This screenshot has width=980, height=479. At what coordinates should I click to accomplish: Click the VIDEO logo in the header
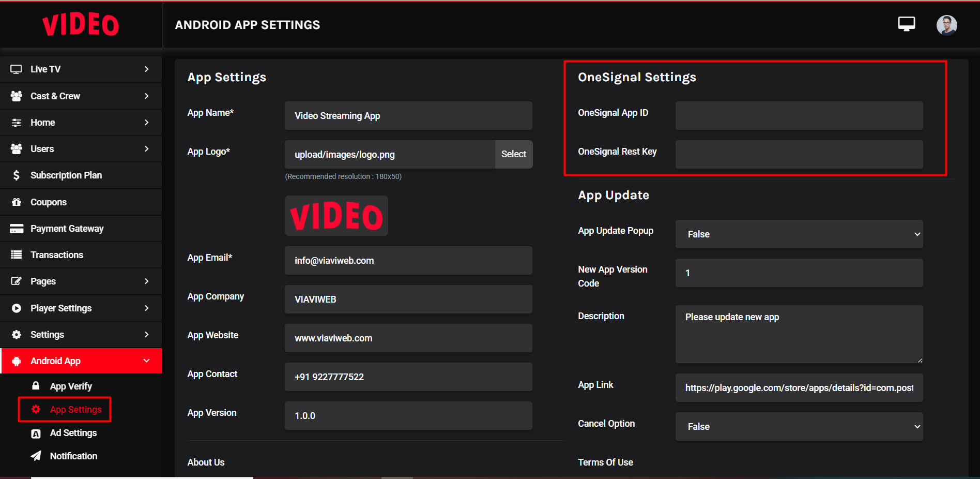pos(81,25)
